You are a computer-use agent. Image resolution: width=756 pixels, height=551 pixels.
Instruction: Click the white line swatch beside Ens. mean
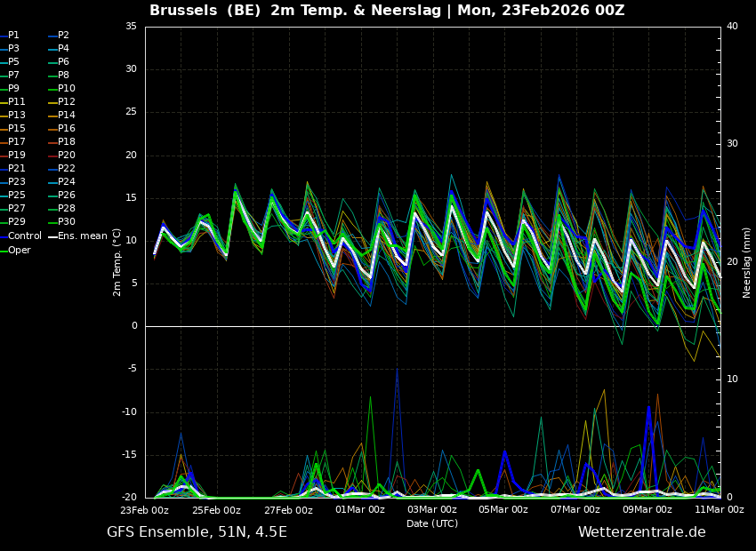(x=52, y=236)
